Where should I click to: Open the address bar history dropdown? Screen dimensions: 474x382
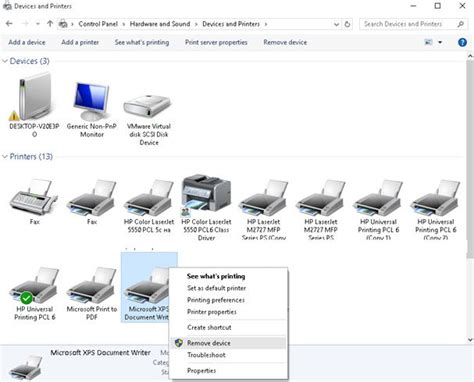click(336, 24)
